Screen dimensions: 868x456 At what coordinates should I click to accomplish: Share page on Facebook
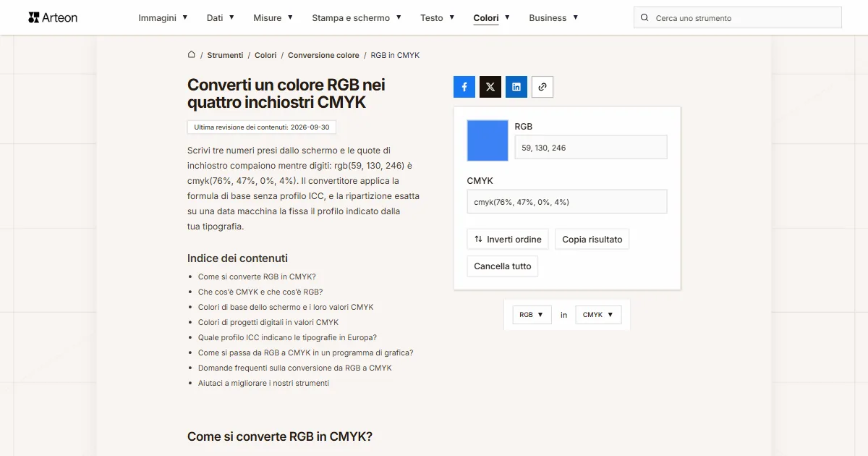tap(464, 87)
